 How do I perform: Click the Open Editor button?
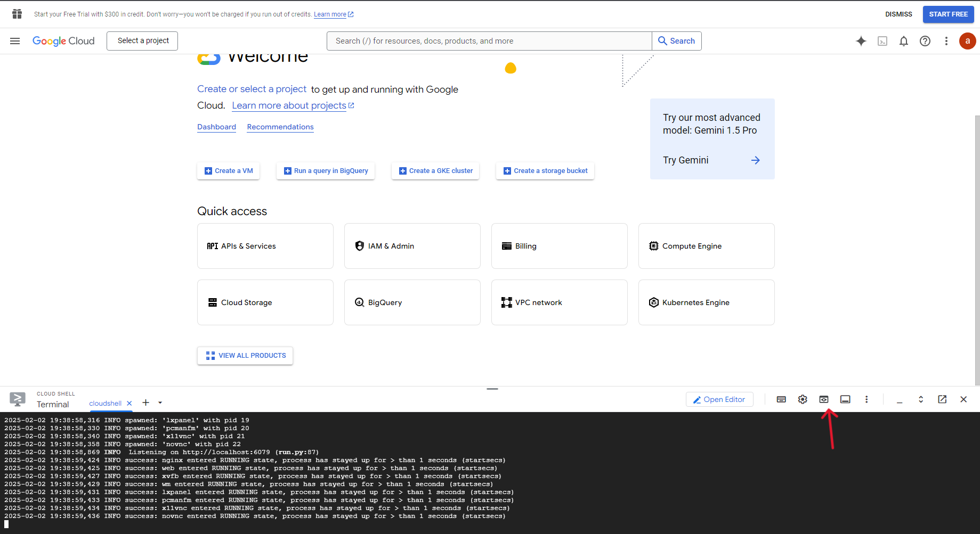click(x=719, y=399)
